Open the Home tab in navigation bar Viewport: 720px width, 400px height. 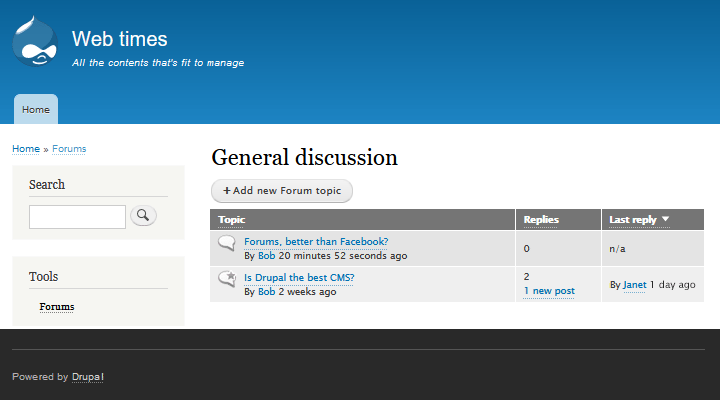(x=36, y=109)
